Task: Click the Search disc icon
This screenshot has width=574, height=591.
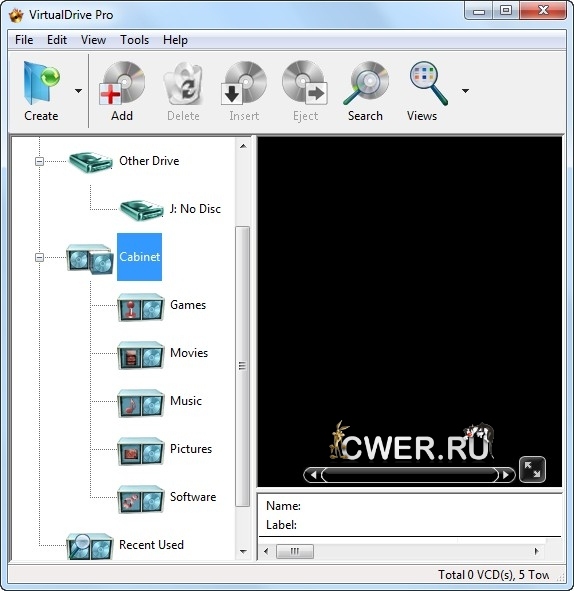Action: pos(366,83)
